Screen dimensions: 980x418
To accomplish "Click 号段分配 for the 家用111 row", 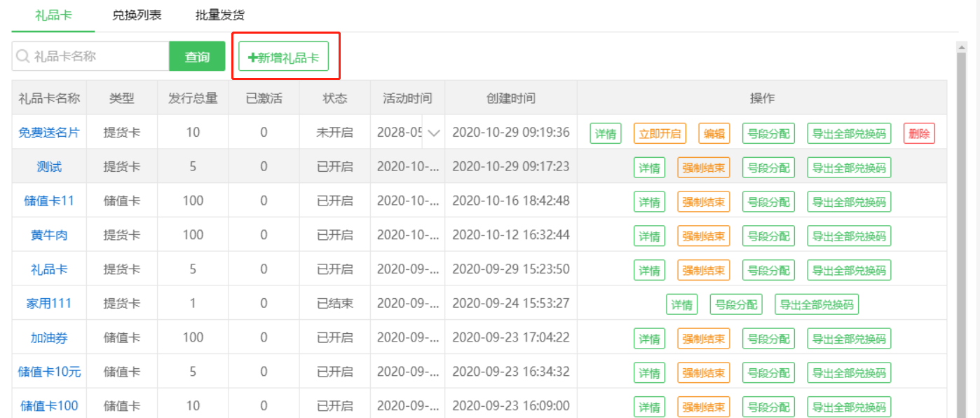I will pos(735,304).
